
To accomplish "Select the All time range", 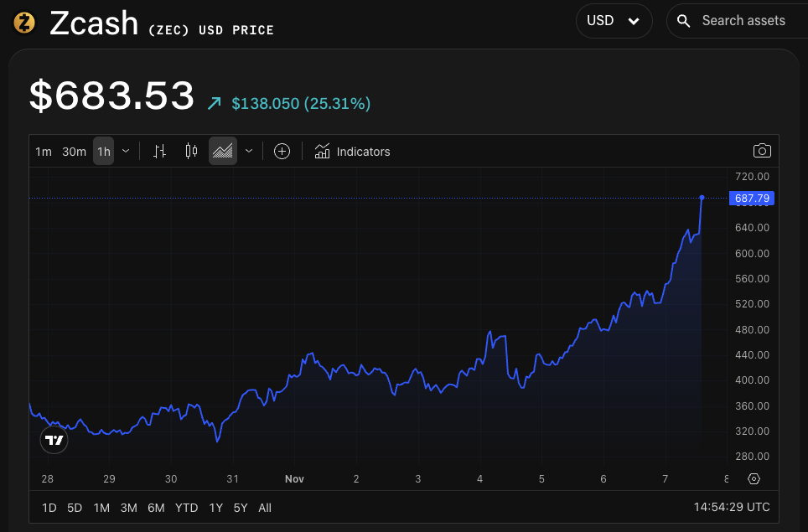I will 265,508.
